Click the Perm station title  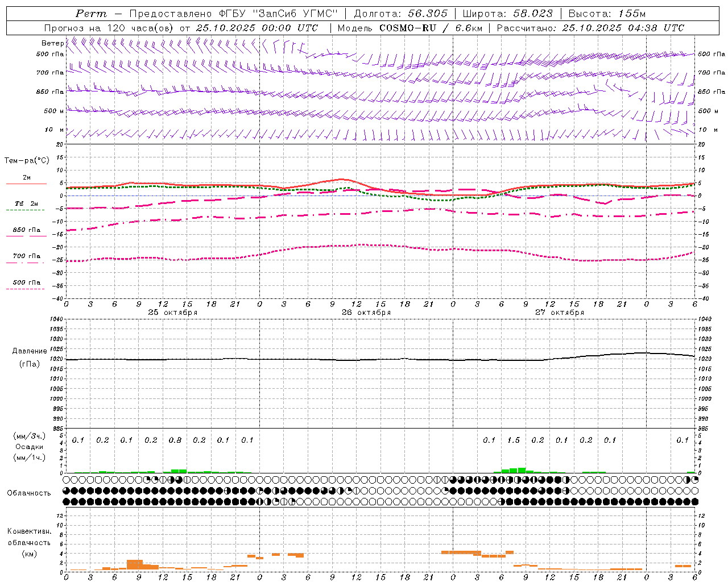[91, 14]
